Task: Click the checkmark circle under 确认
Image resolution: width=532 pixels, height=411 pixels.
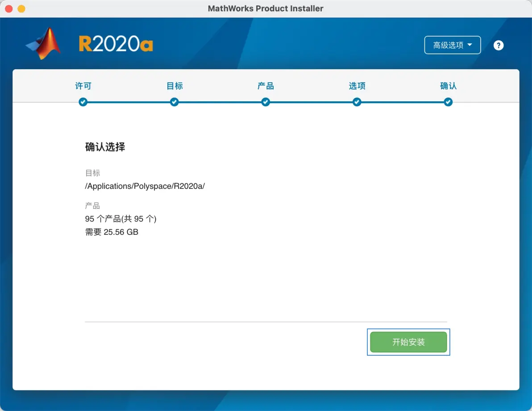Action: click(x=448, y=102)
